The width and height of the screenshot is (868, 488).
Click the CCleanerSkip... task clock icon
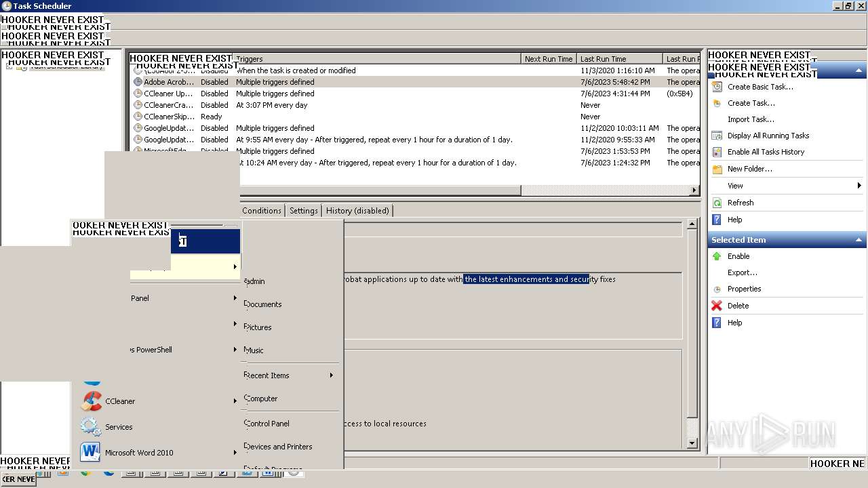coord(138,117)
